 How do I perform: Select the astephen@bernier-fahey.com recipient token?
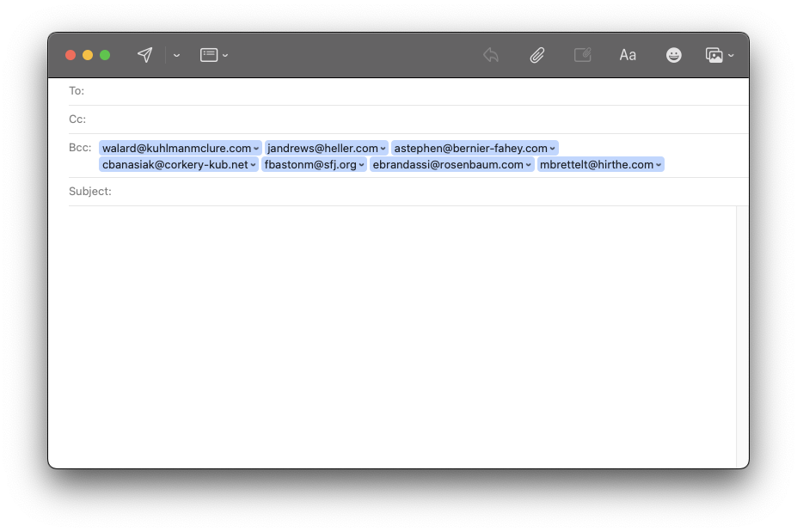(470, 148)
